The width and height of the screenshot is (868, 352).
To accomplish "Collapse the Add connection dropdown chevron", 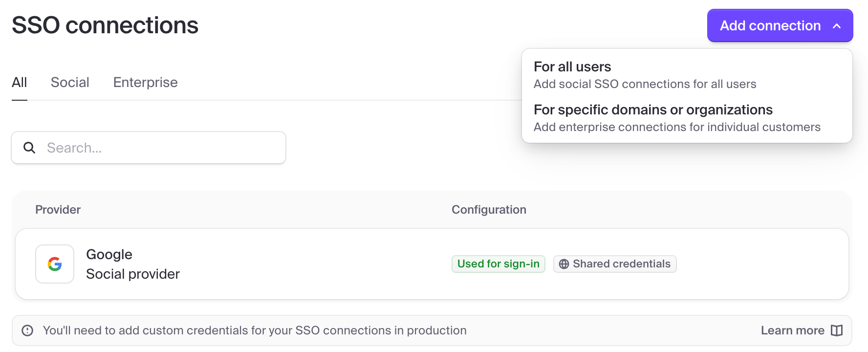I will (837, 26).
